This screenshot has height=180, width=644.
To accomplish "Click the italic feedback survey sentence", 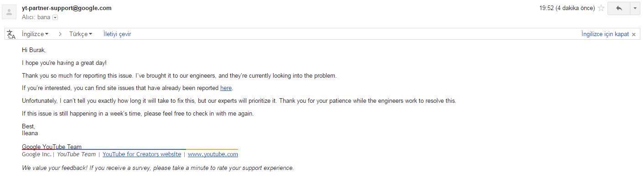I will coord(158,168).
